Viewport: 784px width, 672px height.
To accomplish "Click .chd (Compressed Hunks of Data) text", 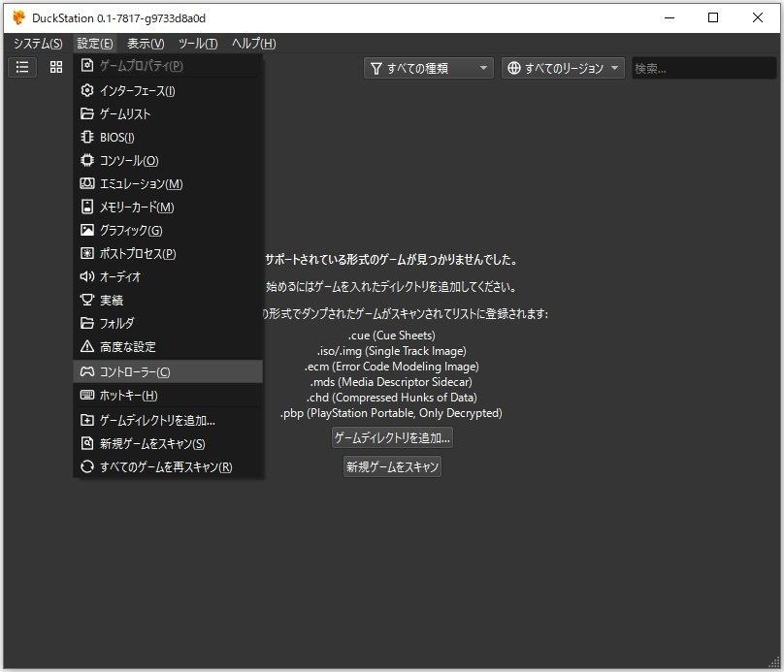I will pyautogui.click(x=391, y=398).
